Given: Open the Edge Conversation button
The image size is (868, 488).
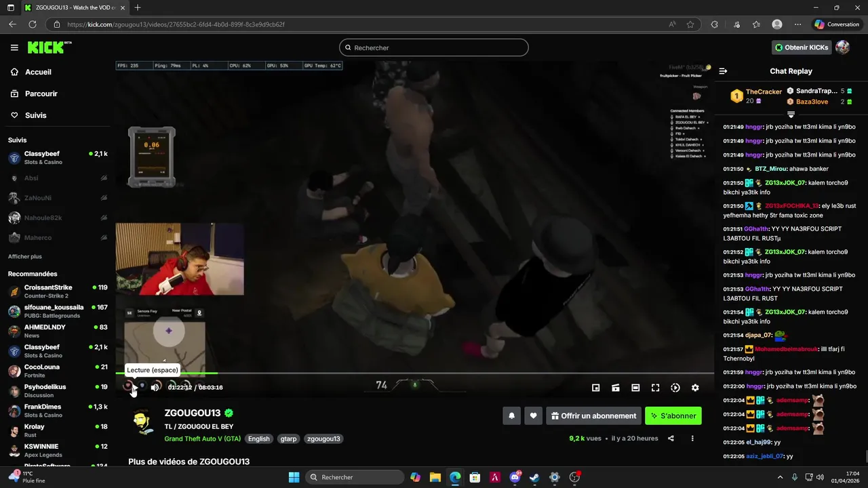Looking at the screenshot, I should (x=837, y=24).
